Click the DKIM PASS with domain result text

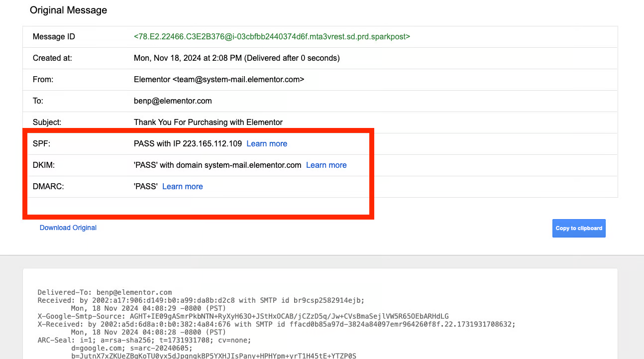(217, 165)
